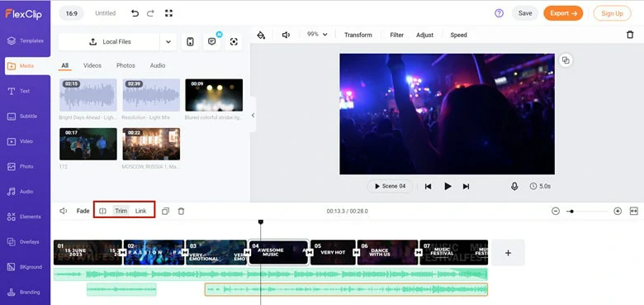Open the help question mark icon
The image size is (644, 305).
coord(499,13)
